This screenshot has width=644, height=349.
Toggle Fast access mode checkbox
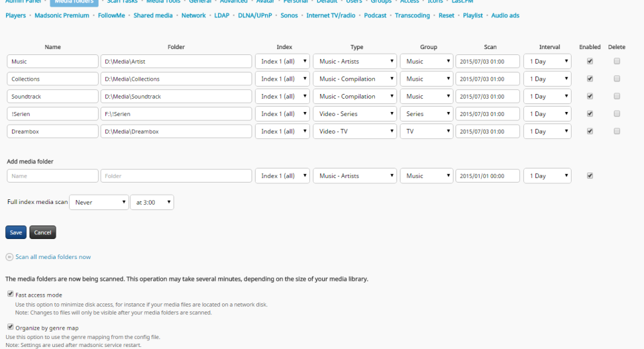(x=10, y=294)
